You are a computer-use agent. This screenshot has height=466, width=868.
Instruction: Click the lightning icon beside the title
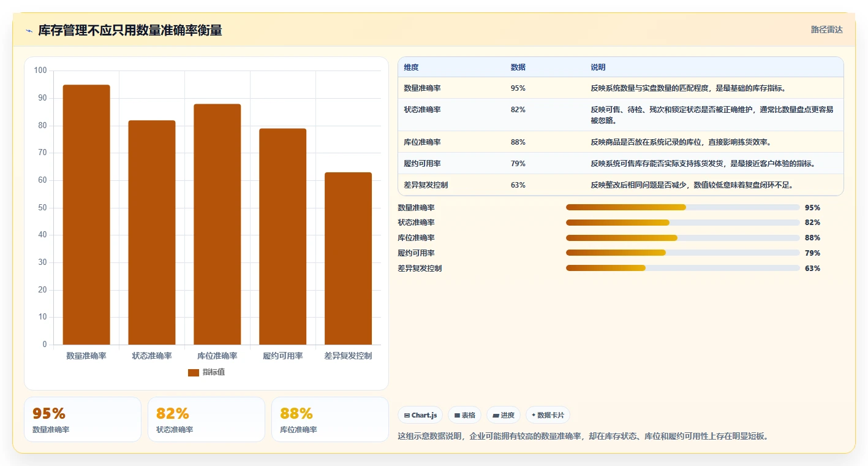29,31
